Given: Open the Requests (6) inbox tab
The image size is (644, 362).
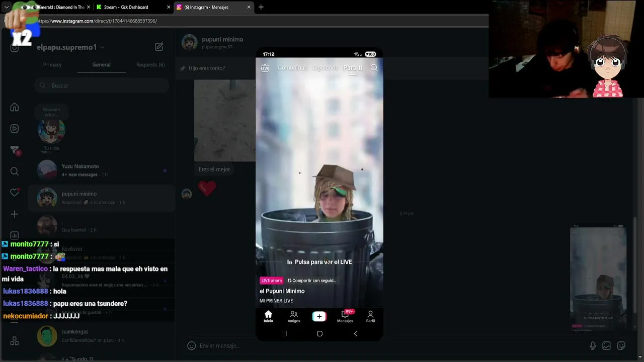Looking at the screenshot, I should 150,65.
